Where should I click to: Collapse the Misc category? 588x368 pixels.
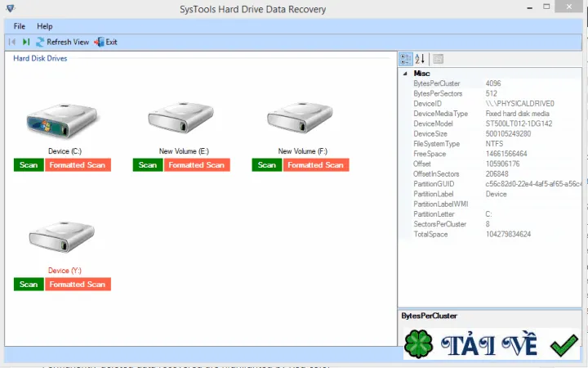[405, 74]
